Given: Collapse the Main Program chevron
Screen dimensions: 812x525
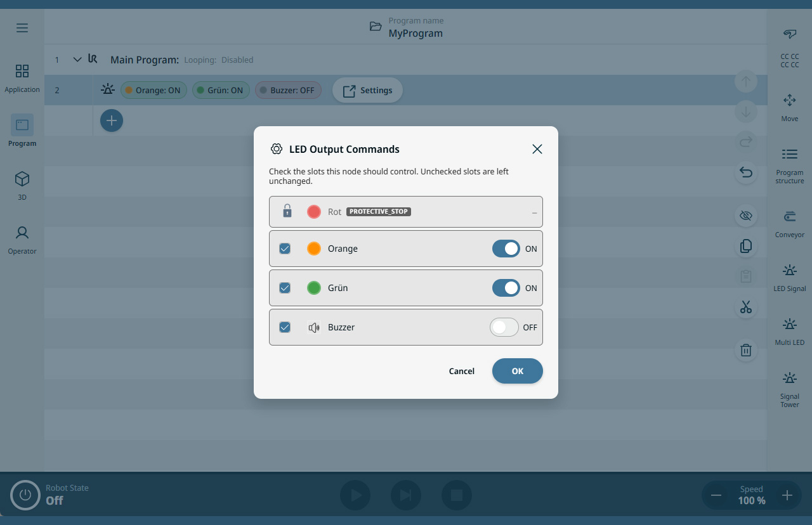Looking at the screenshot, I should [77, 60].
